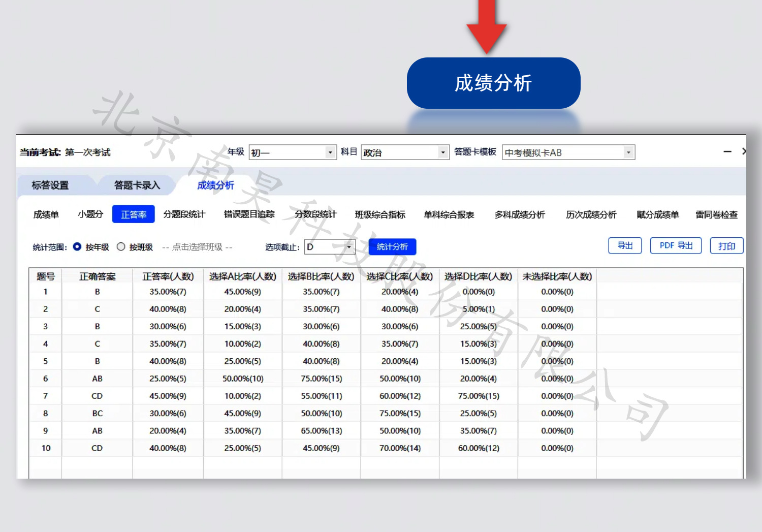762x532 pixels.
Task: Click question 7's 选择C比率 cell 60.00%(12)
Action: click(400, 396)
